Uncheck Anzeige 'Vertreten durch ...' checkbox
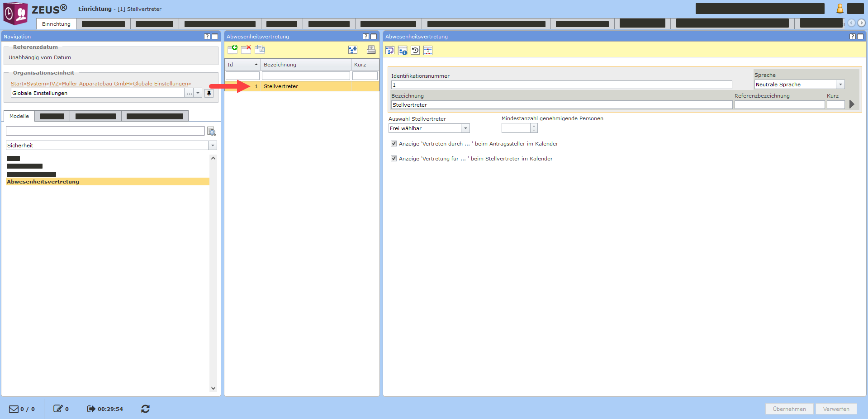 tap(394, 144)
